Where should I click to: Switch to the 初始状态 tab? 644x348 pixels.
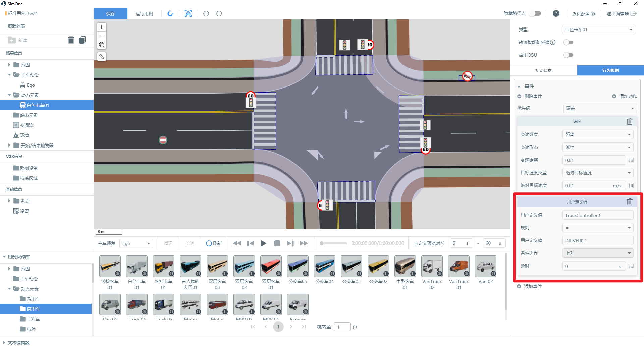(x=543, y=70)
